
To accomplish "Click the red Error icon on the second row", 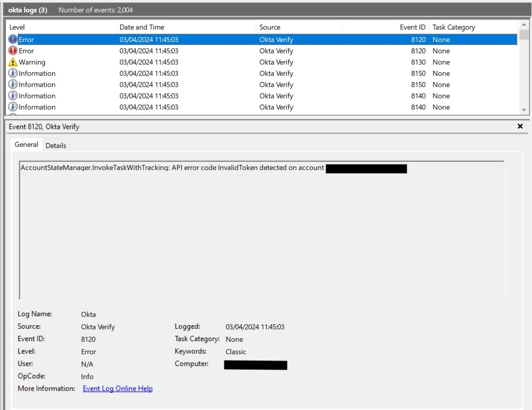I will tap(13, 51).
